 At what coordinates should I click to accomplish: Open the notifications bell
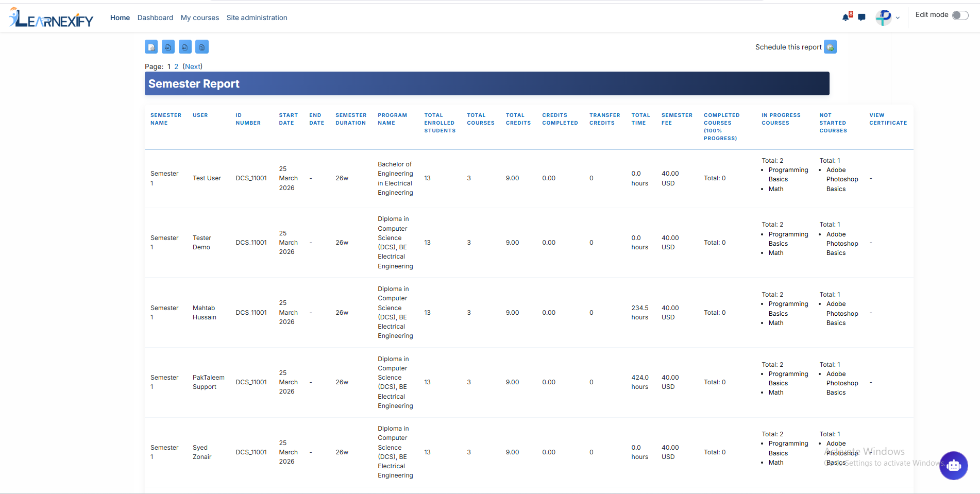pyautogui.click(x=846, y=18)
